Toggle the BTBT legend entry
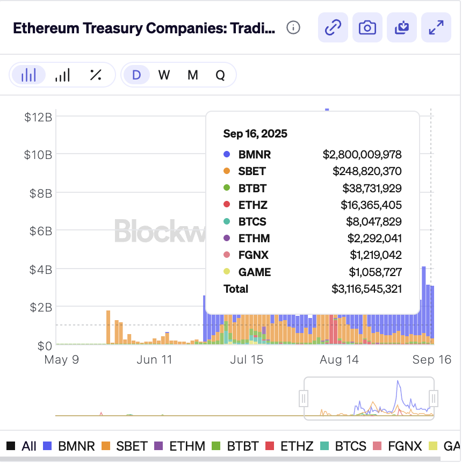 point(235,446)
